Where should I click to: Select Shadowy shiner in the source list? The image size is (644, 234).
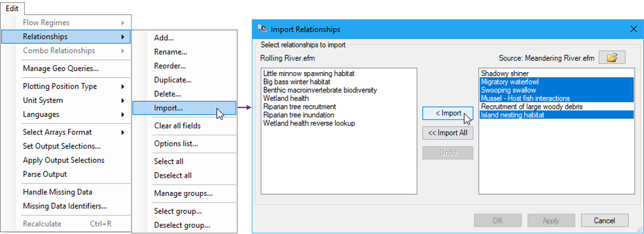coord(505,73)
